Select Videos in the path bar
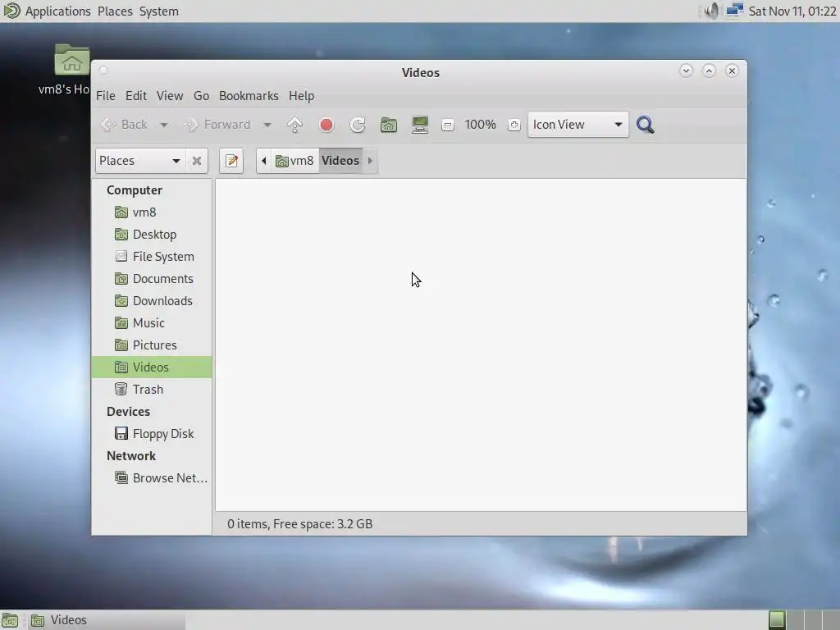Screen dimensions: 840x630 [340, 161]
